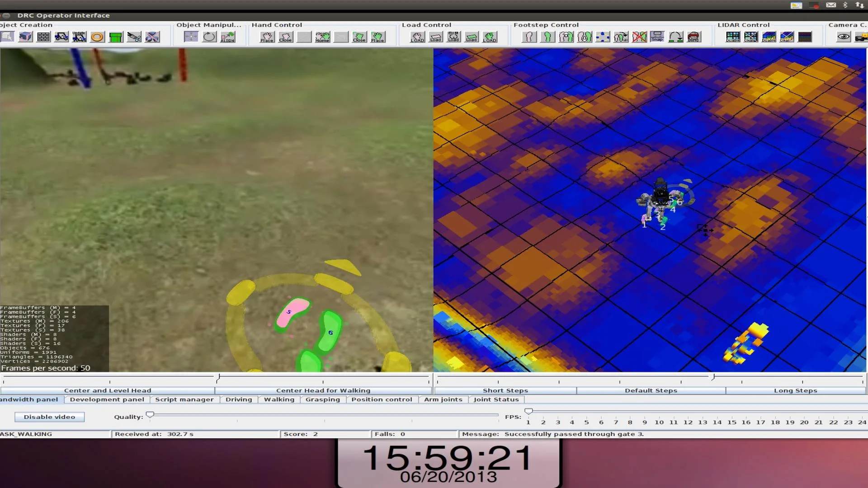Screen dimensions: 868x488
Task: Place a gray single footstep
Action: pyautogui.click(x=529, y=37)
